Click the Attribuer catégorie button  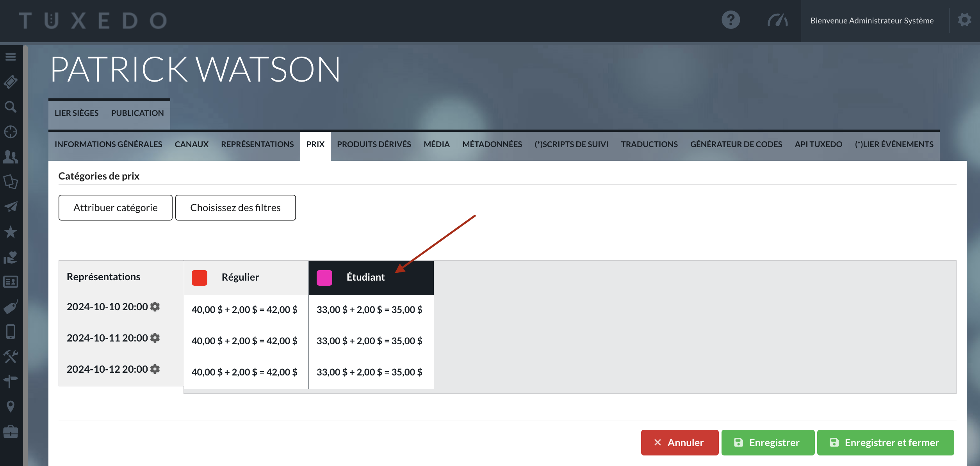point(116,208)
